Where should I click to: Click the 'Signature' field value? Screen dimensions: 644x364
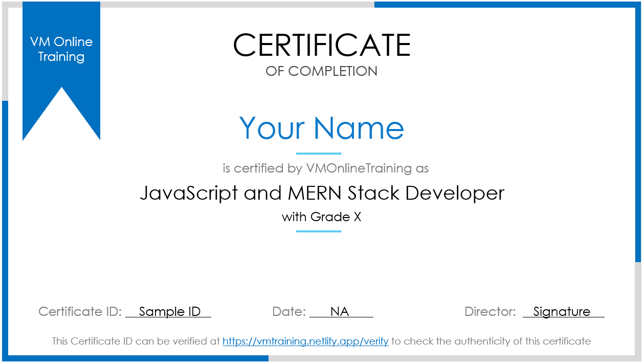click(563, 311)
